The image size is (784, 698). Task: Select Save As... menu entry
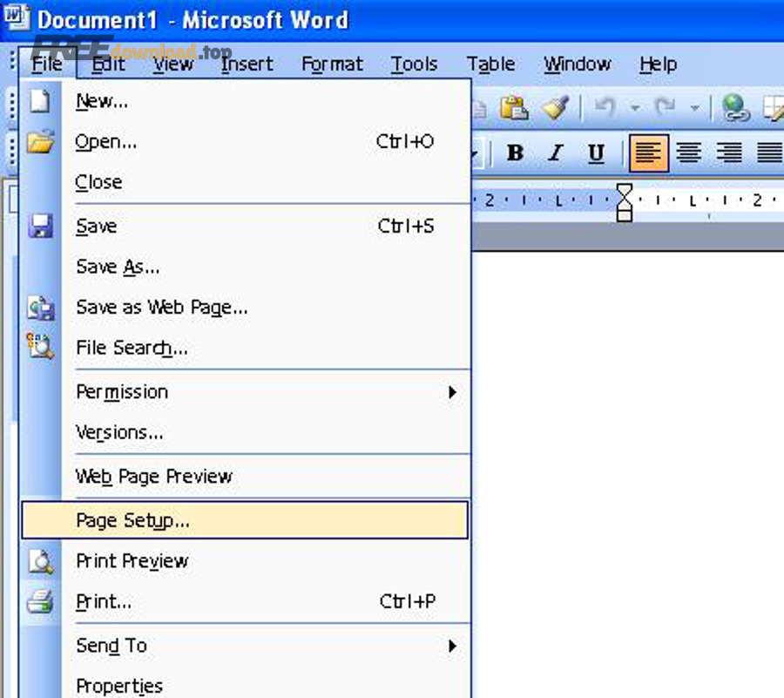click(245, 267)
